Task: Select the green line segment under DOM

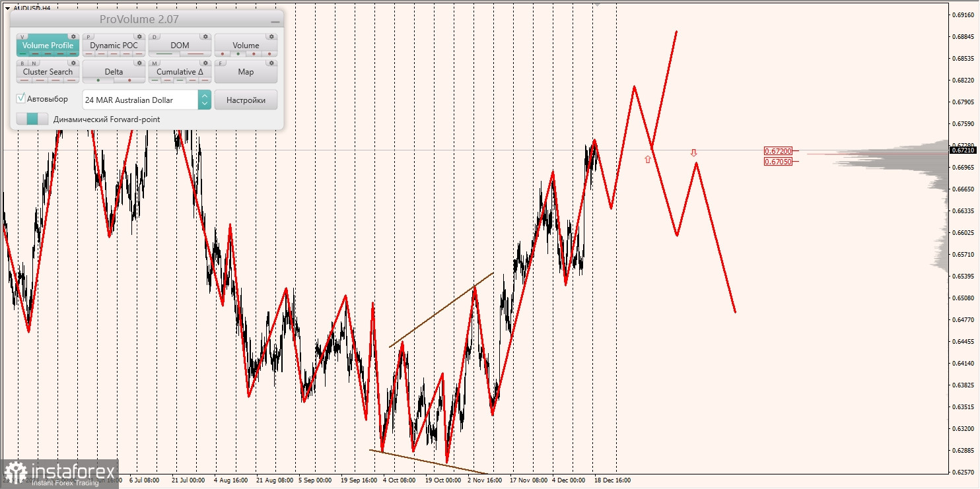Action: click(164, 53)
